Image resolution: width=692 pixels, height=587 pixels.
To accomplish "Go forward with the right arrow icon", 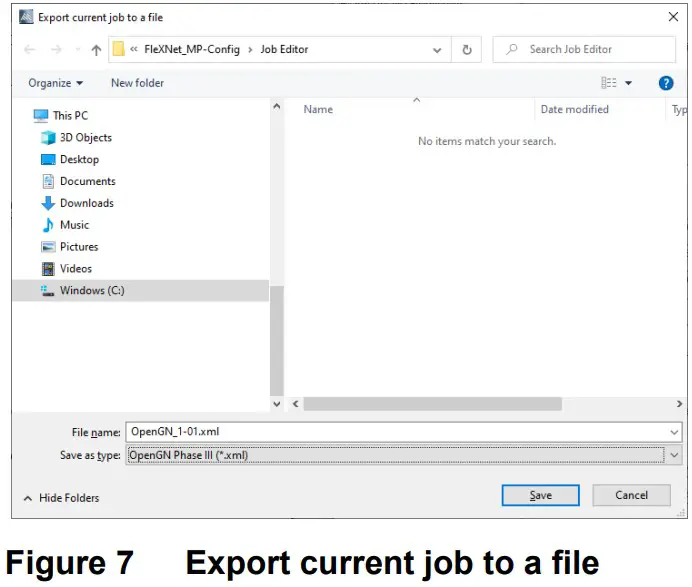I will (x=56, y=49).
